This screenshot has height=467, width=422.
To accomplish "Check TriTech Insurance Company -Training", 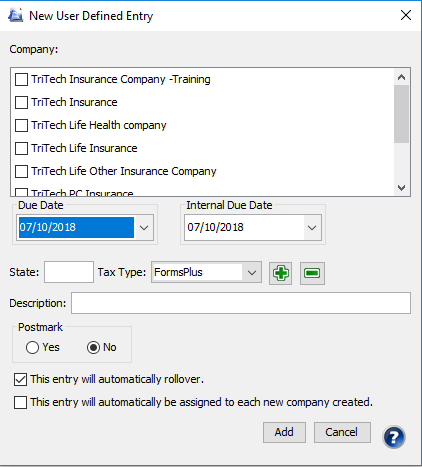I will pyautogui.click(x=21, y=79).
